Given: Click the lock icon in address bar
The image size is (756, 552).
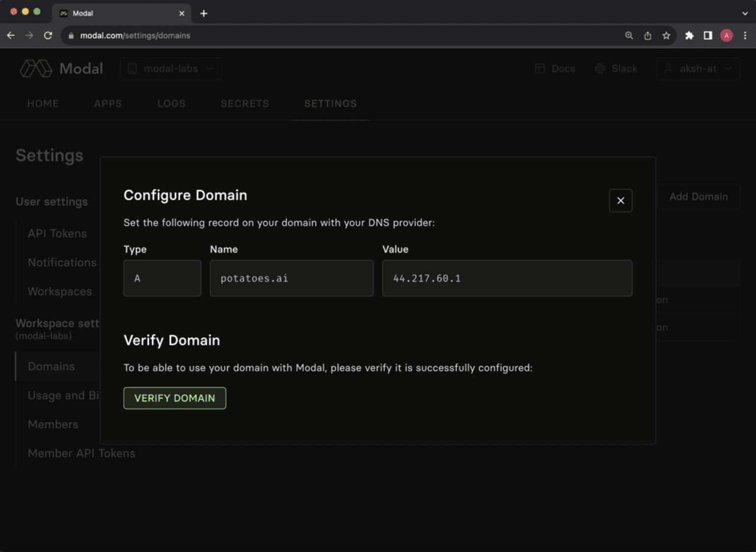Looking at the screenshot, I should click(71, 35).
